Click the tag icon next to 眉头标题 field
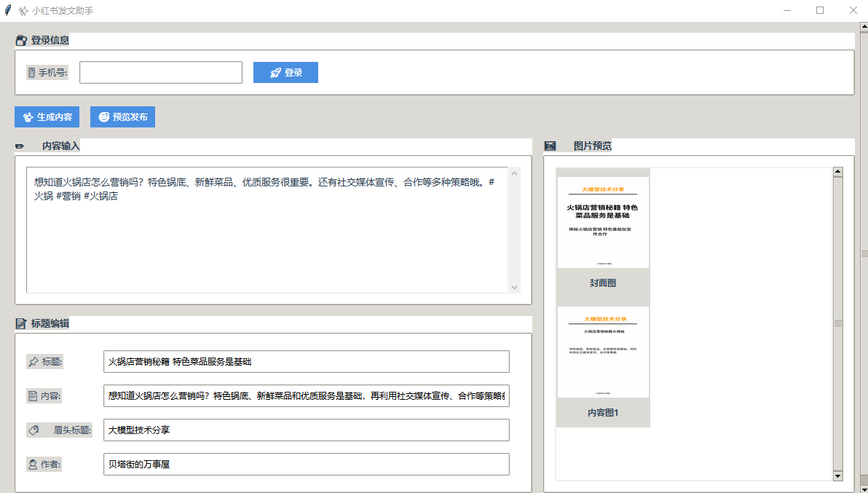Image resolution: width=868 pixels, height=493 pixels. [x=33, y=430]
